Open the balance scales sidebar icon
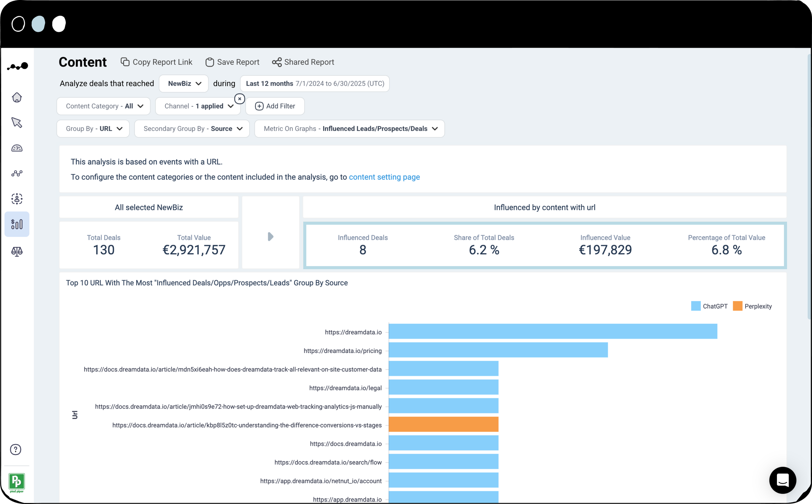The image size is (812, 504). (x=17, y=251)
